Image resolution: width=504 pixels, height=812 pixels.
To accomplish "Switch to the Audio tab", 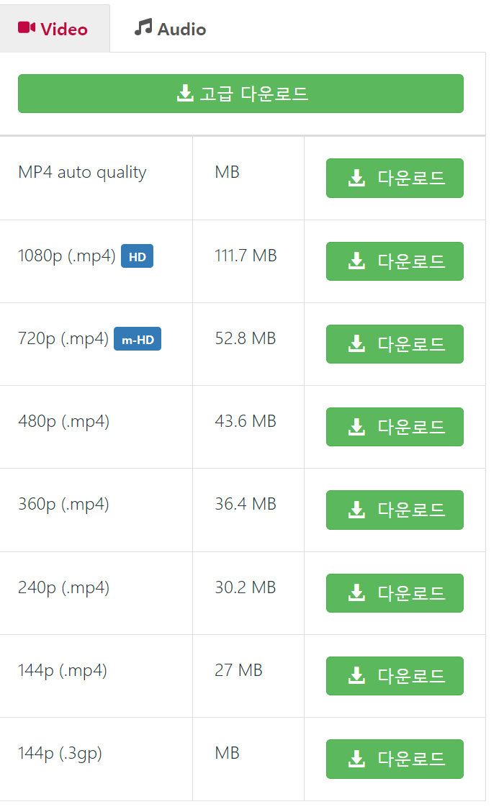I will pyautogui.click(x=168, y=28).
